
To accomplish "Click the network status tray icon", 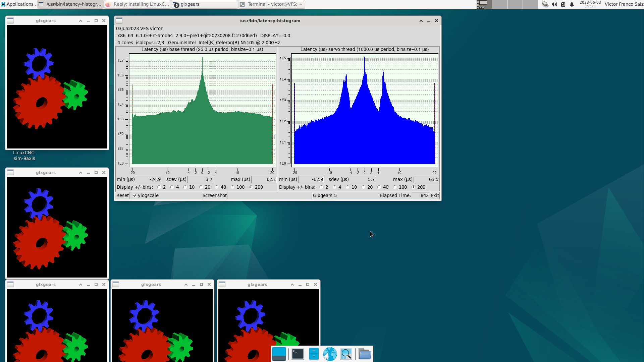I will [545, 4].
